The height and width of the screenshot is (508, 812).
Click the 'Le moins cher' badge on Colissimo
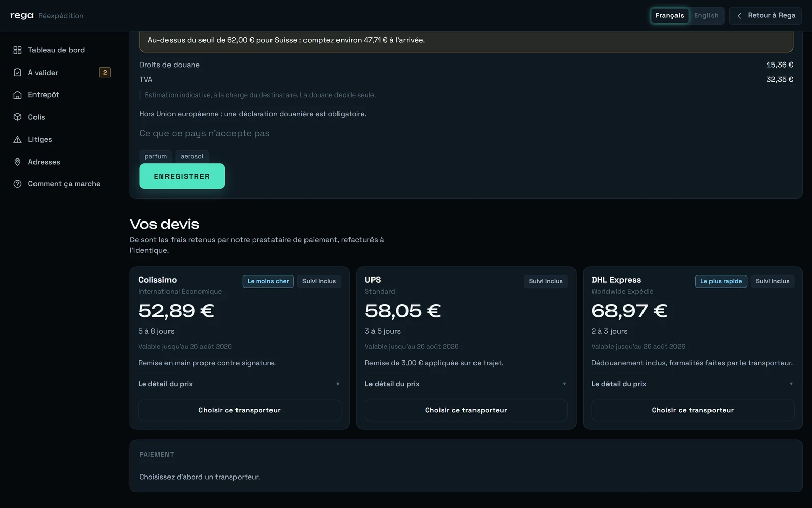268,281
